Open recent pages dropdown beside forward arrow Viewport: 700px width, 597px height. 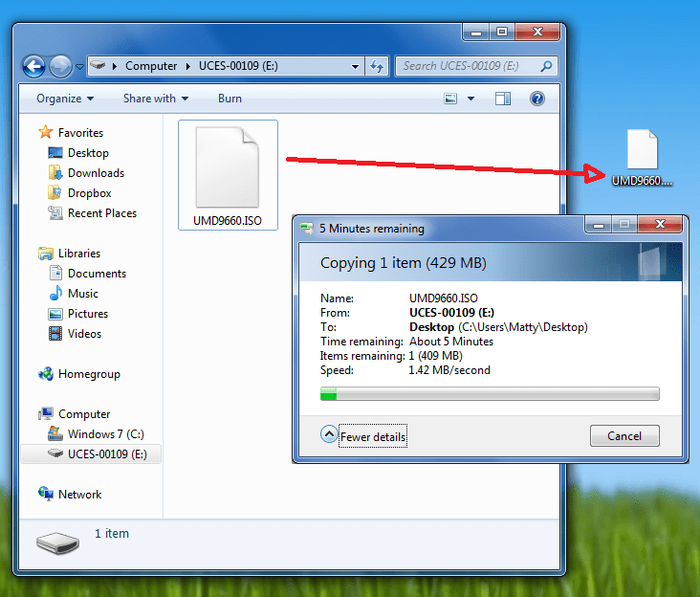(x=79, y=67)
